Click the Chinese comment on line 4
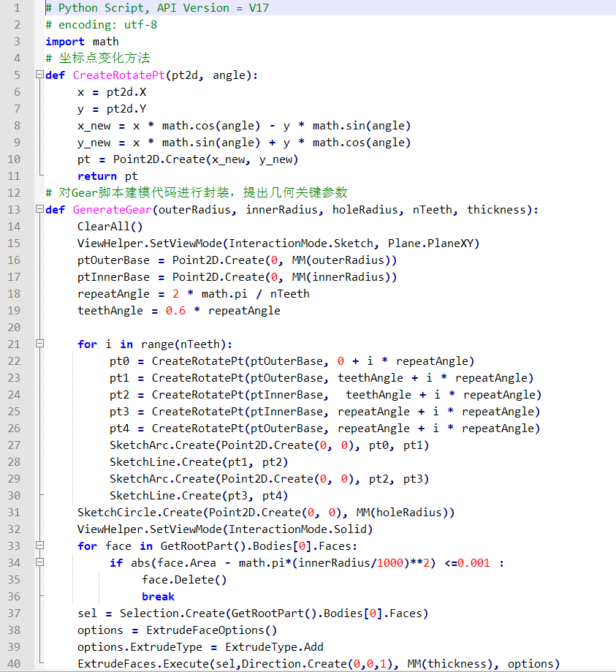The width and height of the screenshot is (616, 672). tap(98, 58)
